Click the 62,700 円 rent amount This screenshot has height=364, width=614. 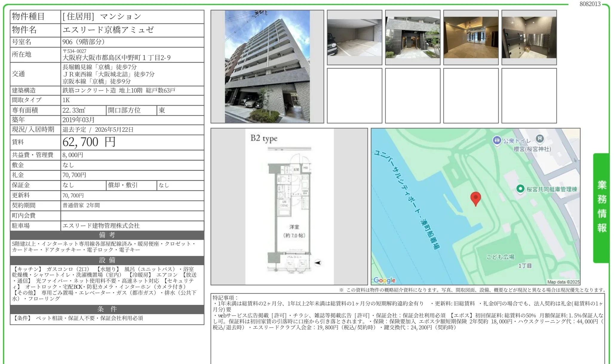click(89, 142)
